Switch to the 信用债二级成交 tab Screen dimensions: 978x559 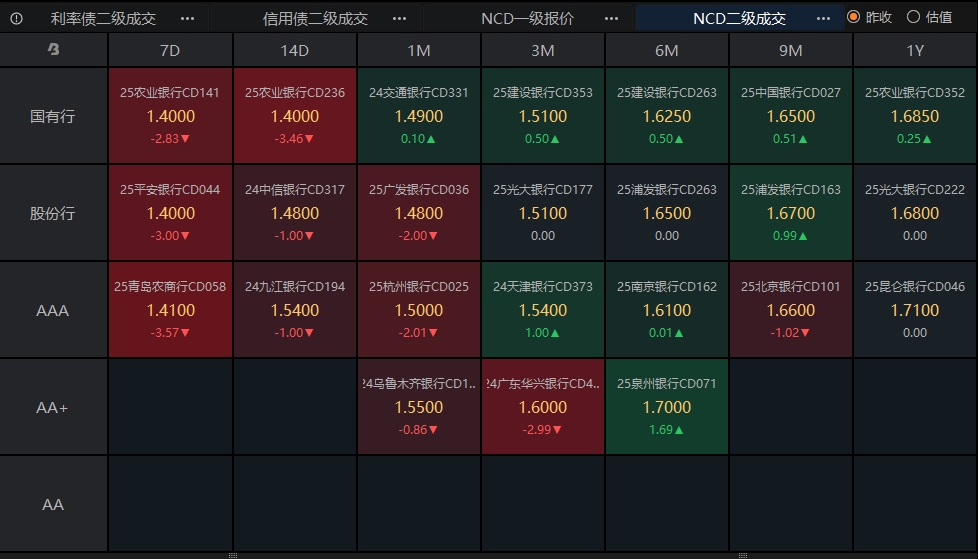(315, 19)
